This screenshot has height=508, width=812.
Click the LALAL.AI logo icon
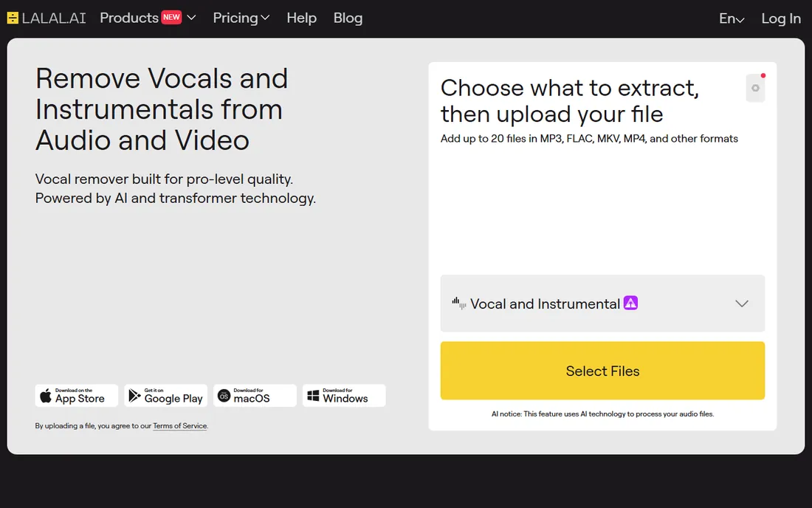pos(13,18)
